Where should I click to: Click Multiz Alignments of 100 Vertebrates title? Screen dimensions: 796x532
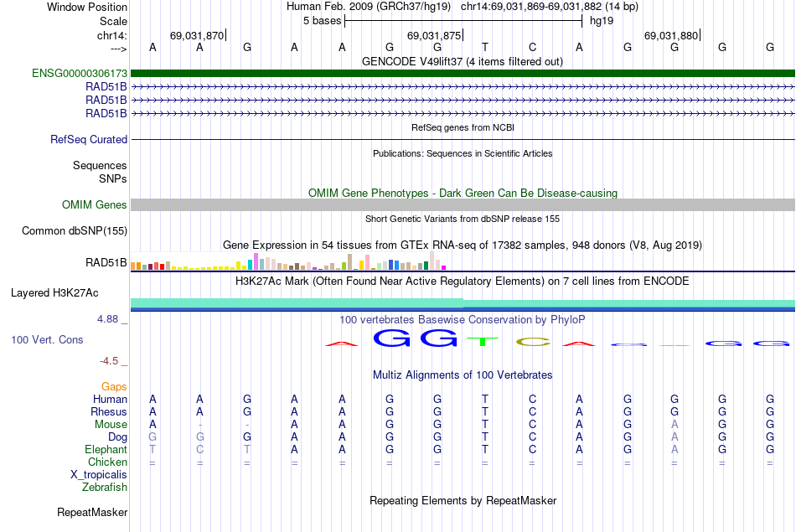point(463,375)
